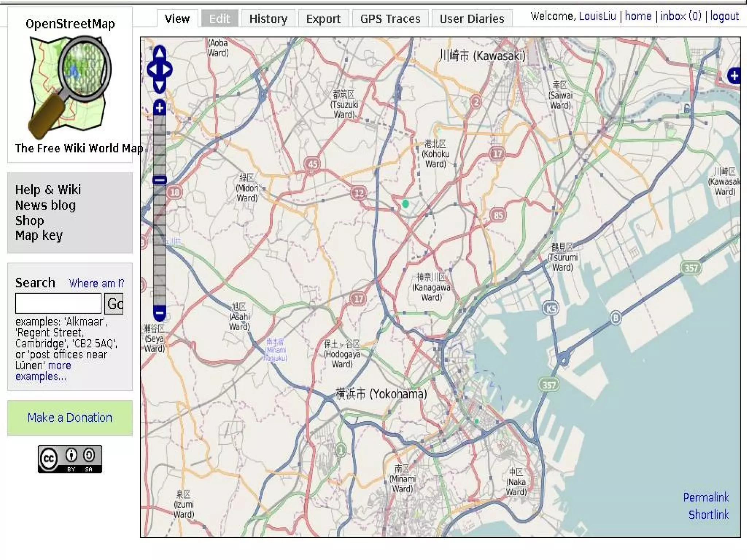Viewport: 747px width, 560px height.
Task: Open the GPS Traces tab
Action: pyautogui.click(x=390, y=19)
